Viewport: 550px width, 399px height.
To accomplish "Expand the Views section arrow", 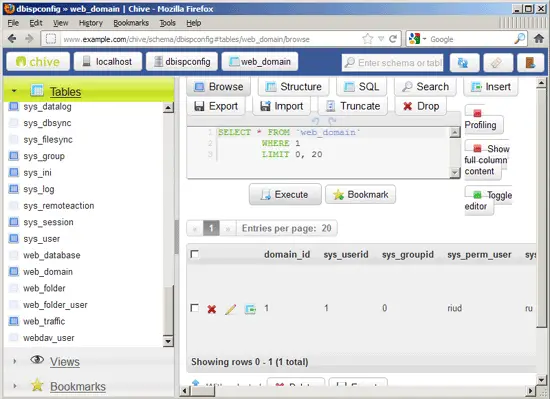I will coord(14,361).
